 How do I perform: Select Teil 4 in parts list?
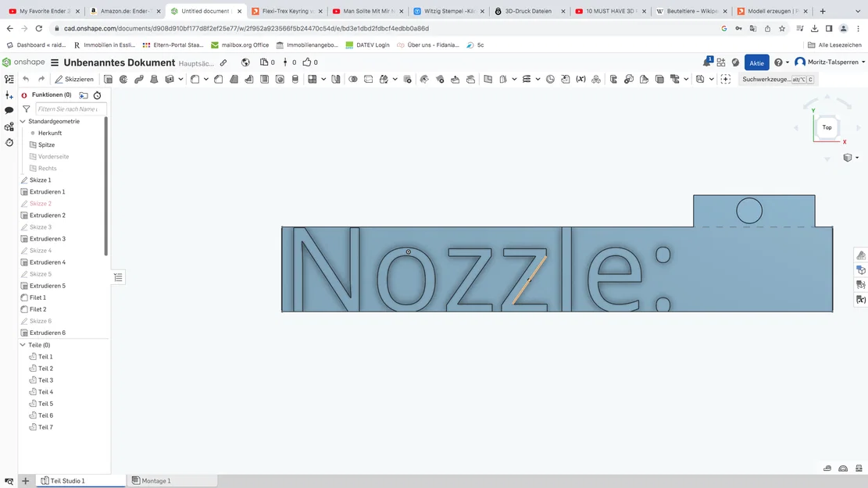point(45,392)
